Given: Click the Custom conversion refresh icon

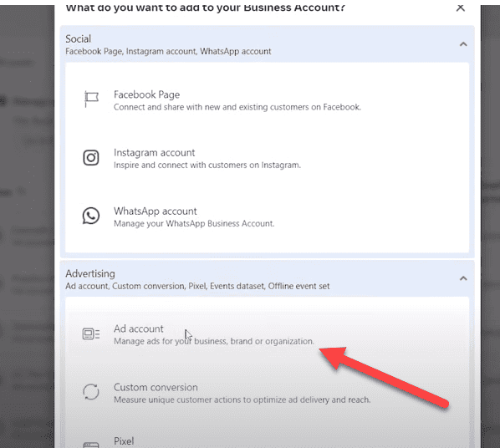Looking at the screenshot, I should point(91,392).
